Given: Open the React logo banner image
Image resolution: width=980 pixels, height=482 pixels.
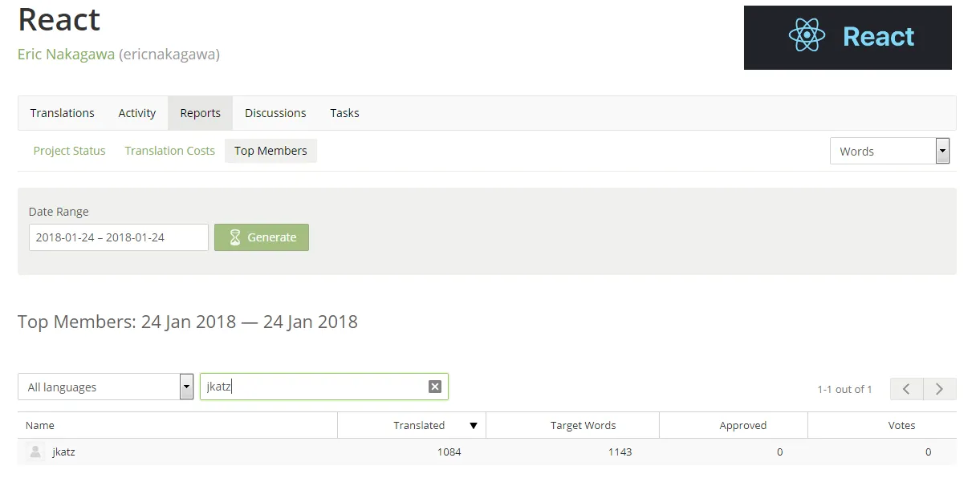Looking at the screenshot, I should (848, 38).
